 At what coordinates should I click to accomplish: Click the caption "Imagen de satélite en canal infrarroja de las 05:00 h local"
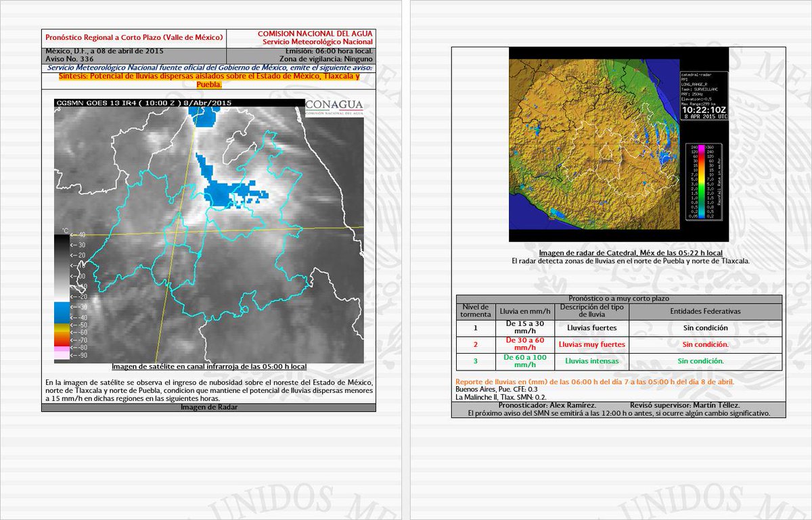(209, 367)
